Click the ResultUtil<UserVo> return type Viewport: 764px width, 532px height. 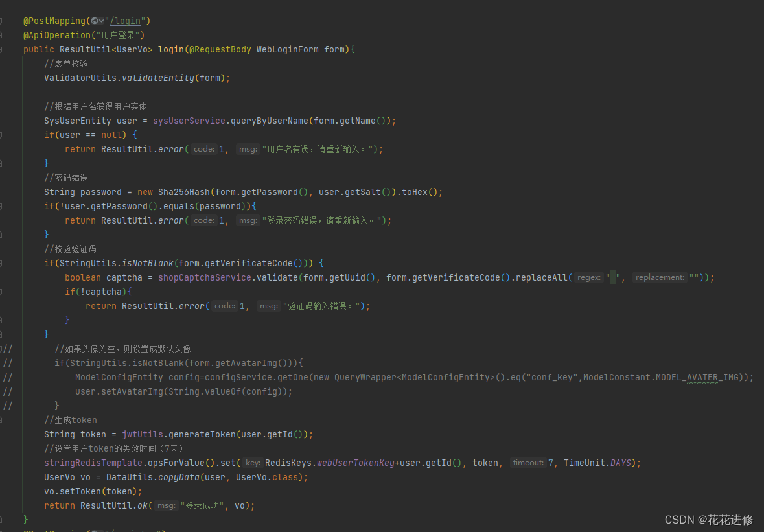pyautogui.click(x=106, y=49)
